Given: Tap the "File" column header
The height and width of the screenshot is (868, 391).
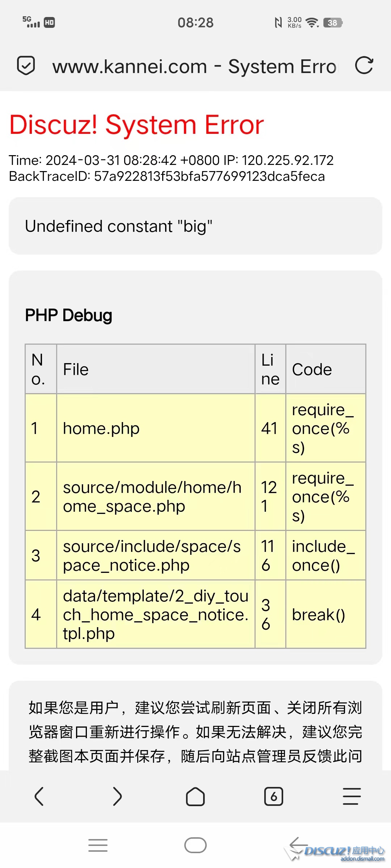Looking at the screenshot, I should click(156, 369).
